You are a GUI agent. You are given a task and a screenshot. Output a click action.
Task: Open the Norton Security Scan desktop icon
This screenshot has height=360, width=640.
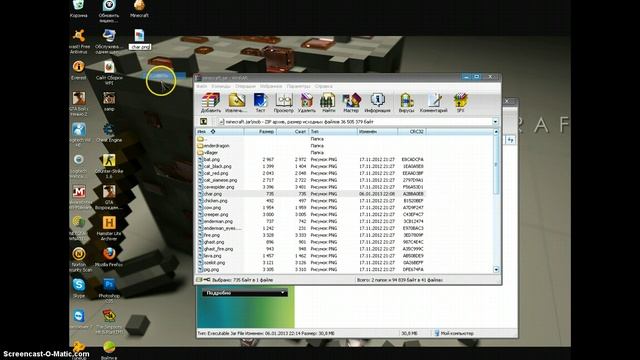(x=80, y=260)
